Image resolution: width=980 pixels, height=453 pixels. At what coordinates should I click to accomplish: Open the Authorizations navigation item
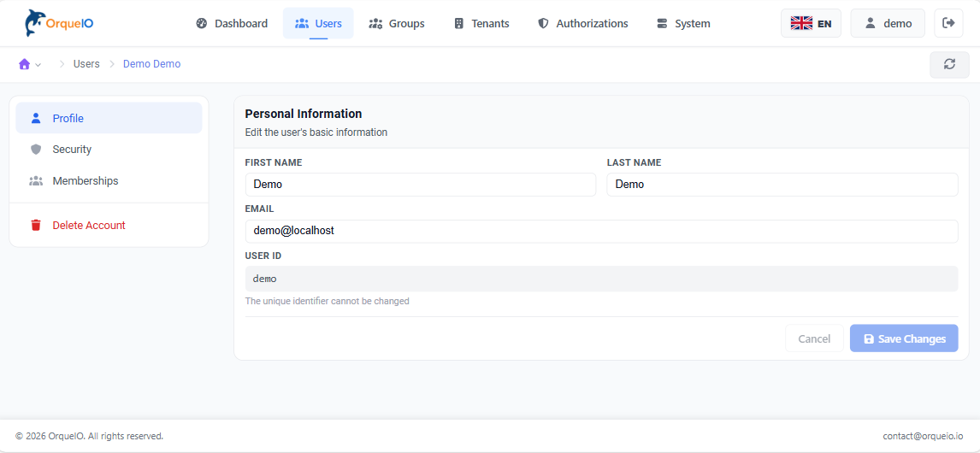[x=583, y=24]
